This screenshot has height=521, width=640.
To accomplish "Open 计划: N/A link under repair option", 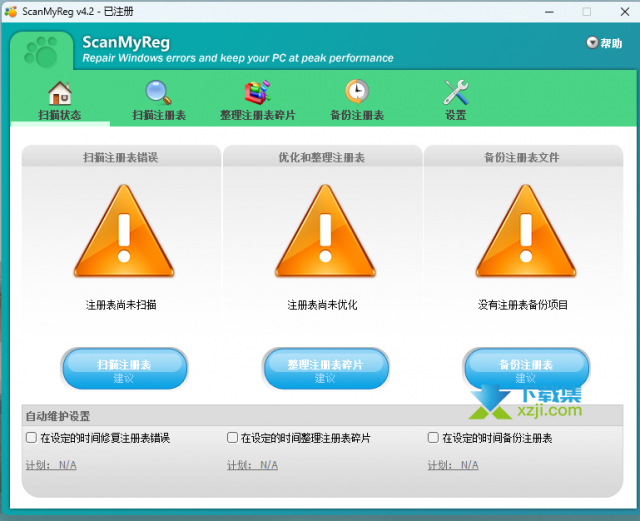I will [x=51, y=465].
